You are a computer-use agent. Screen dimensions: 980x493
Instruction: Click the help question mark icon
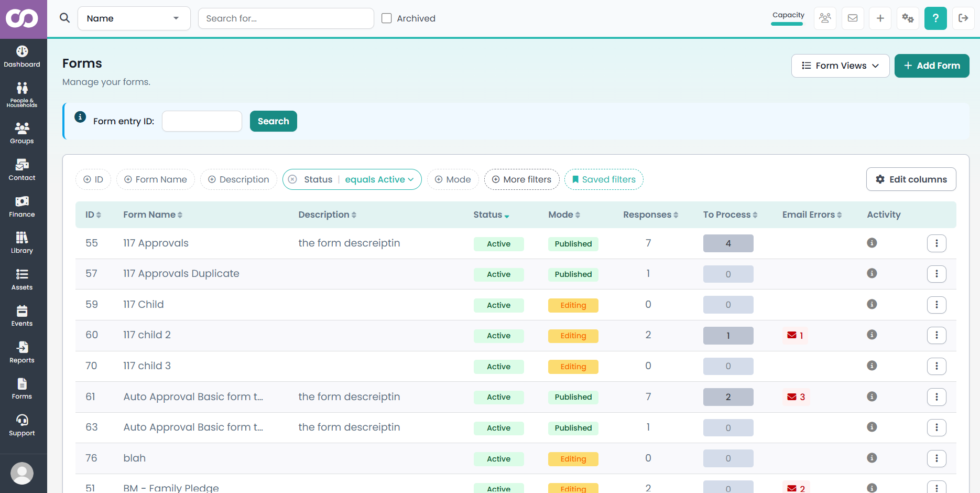935,18
